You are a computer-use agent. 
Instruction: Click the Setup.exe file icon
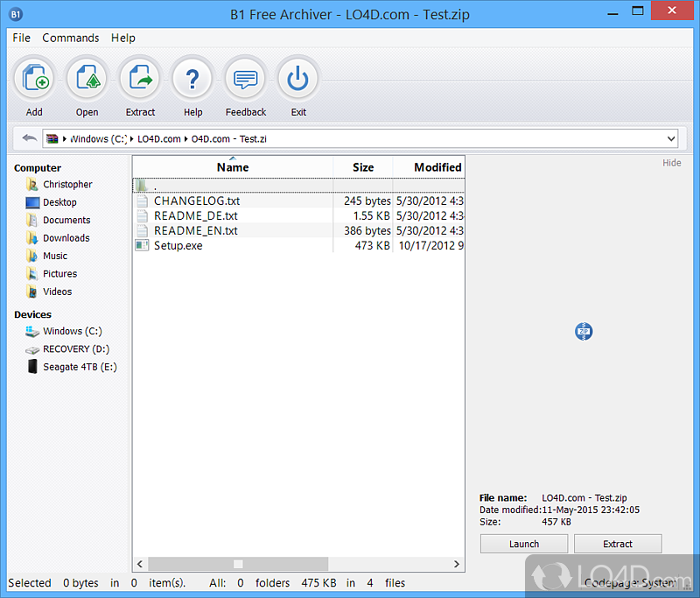[x=142, y=245]
